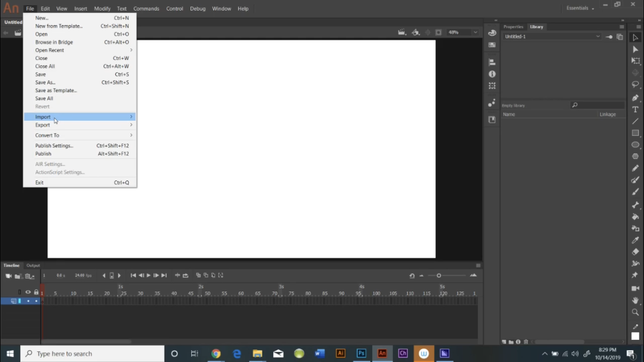The image size is (644, 362).
Task: Open the Control menu
Action: pos(175,8)
